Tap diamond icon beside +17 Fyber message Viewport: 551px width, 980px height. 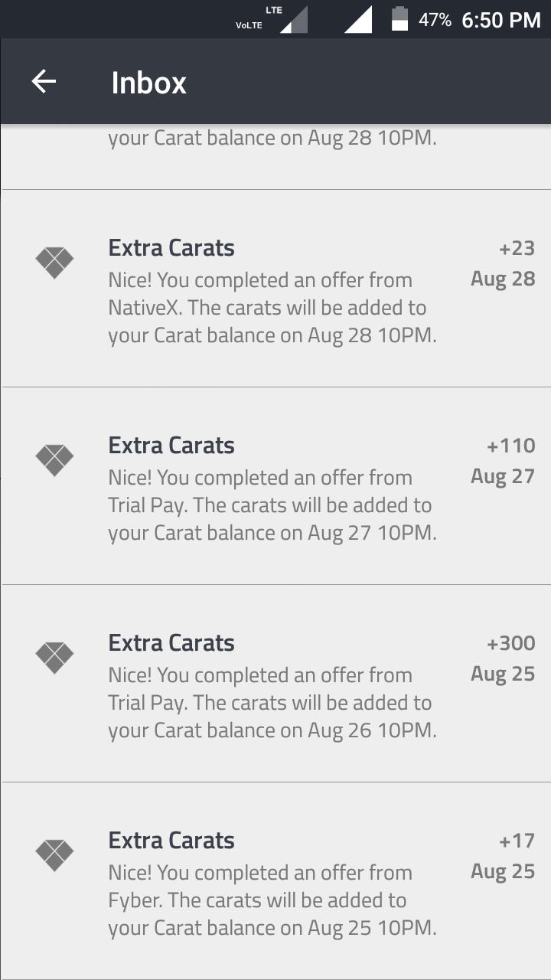(x=54, y=856)
